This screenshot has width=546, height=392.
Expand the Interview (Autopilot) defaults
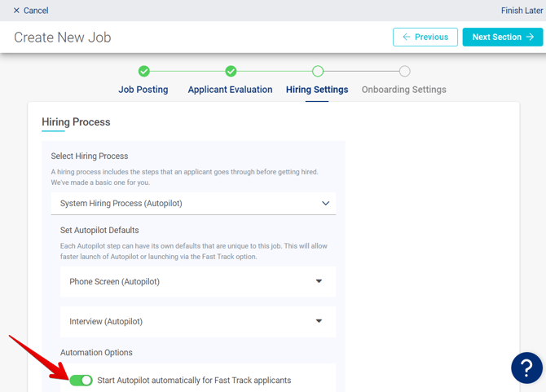click(197, 322)
